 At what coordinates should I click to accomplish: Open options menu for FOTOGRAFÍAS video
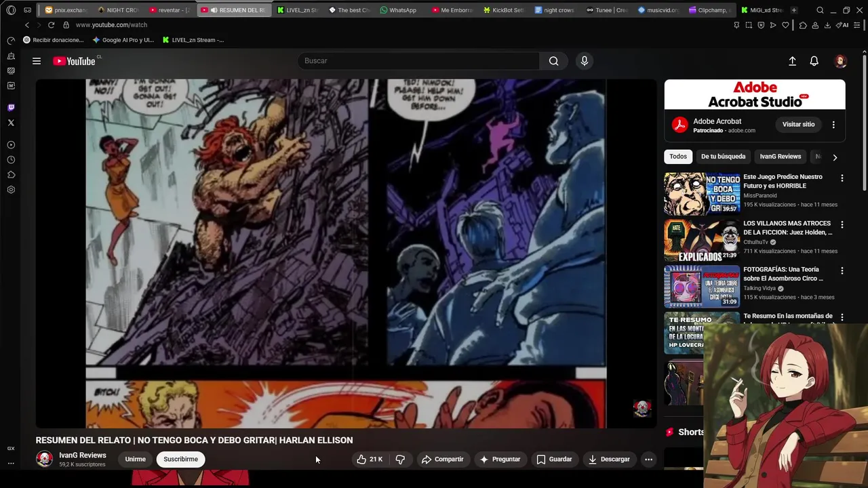coord(842,270)
